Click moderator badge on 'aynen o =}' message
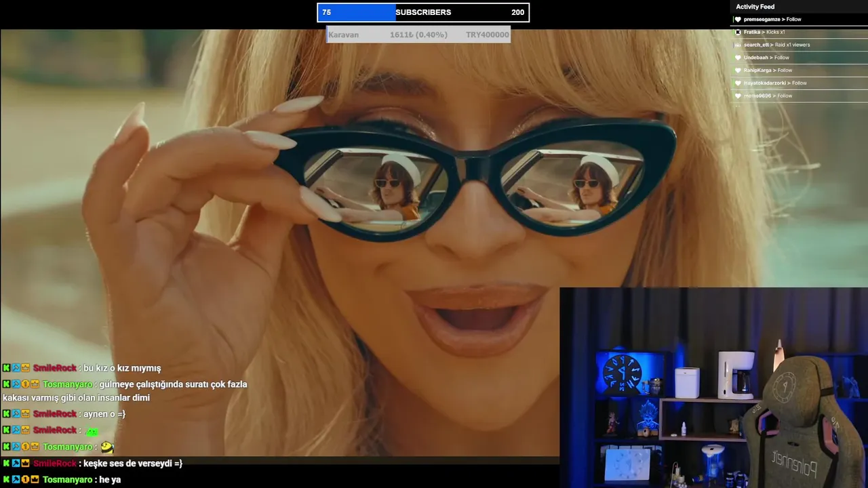This screenshot has width=868, height=488. tap(16, 413)
